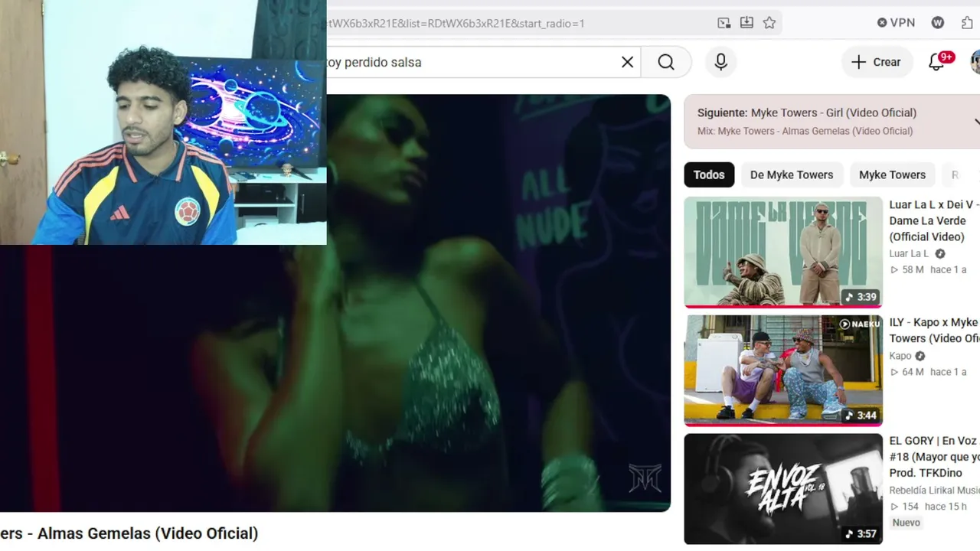Image resolution: width=980 pixels, height=551 pixels.
Task: Click the title 'ILY - Kapo x Myke Towers'
Action: [x=934, y=331]
